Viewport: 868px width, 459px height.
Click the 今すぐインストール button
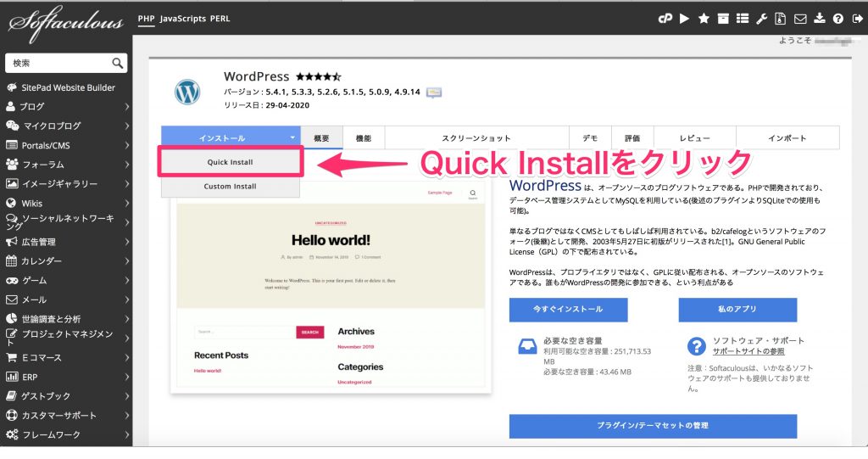point(568,310)
